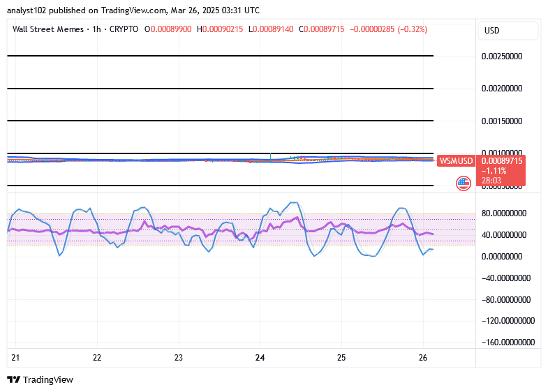Click date 25 on time axis
The width and height of the screenshot is (548, 392).
(x=341, y=358)
